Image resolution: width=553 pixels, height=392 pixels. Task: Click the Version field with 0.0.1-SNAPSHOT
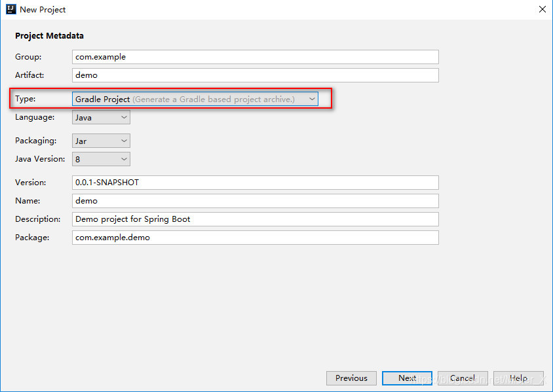pyautogui.click(x=256, y=183)
